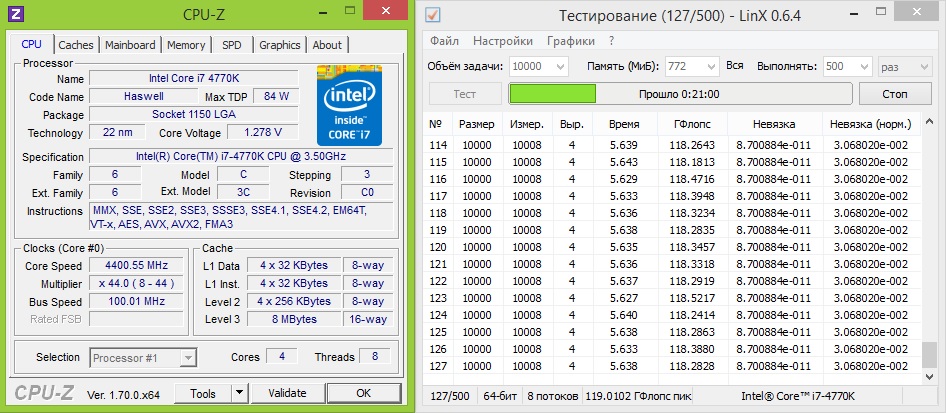Click the Max TDP value 84 W

276,96
